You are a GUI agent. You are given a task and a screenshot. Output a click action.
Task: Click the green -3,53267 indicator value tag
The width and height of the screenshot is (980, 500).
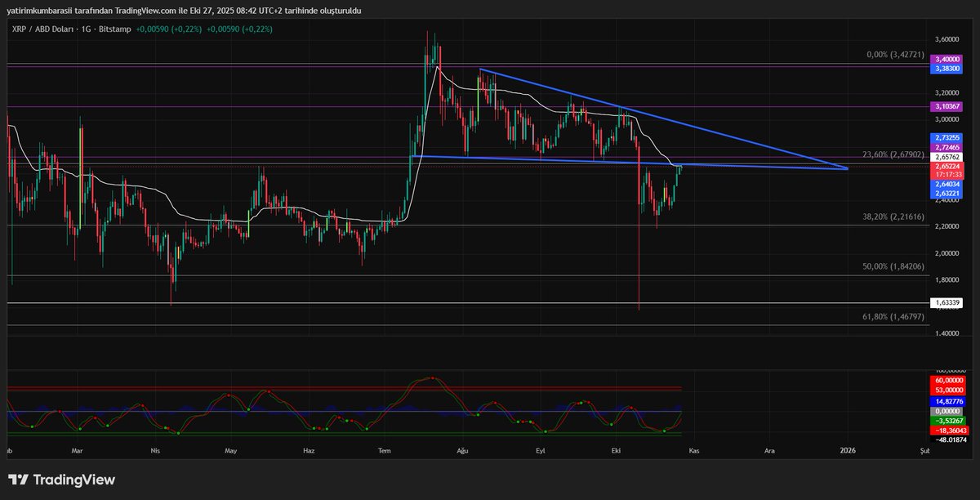(x=948, y=421)
